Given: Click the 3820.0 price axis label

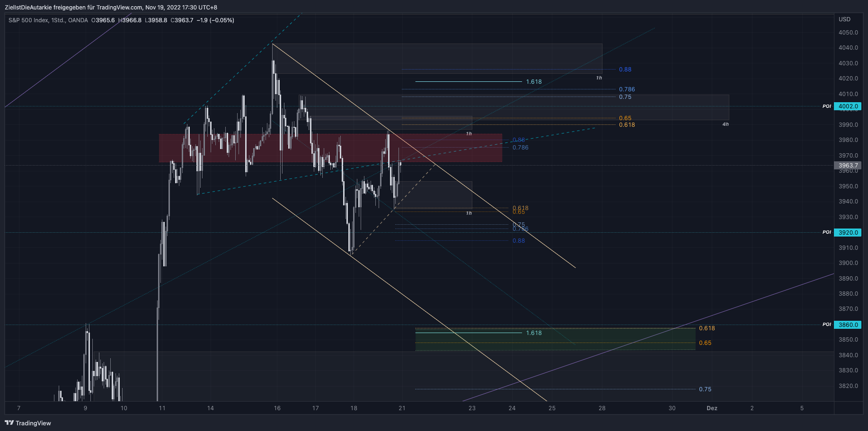Looking at the screenshot, I should click(x=848, y=386).
